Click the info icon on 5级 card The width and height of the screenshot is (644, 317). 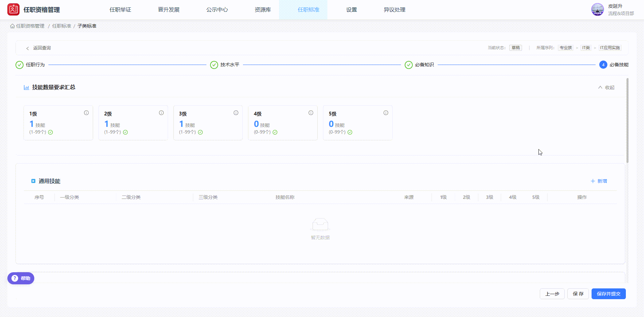(x=386, y=113)
